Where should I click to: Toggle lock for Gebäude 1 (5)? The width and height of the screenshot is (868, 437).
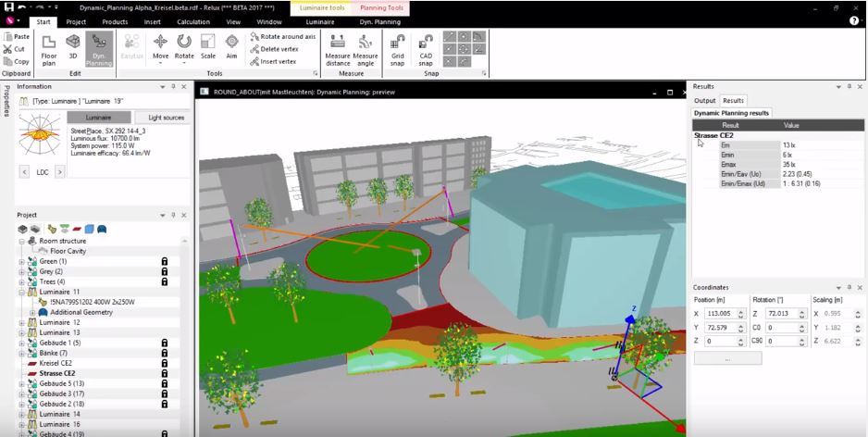click(165, 343)
